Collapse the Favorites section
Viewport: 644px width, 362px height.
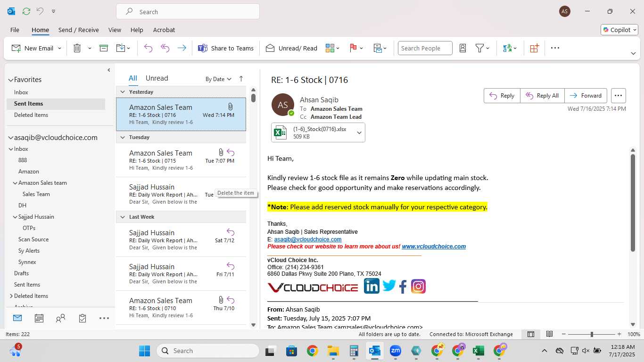click(10, 80)
